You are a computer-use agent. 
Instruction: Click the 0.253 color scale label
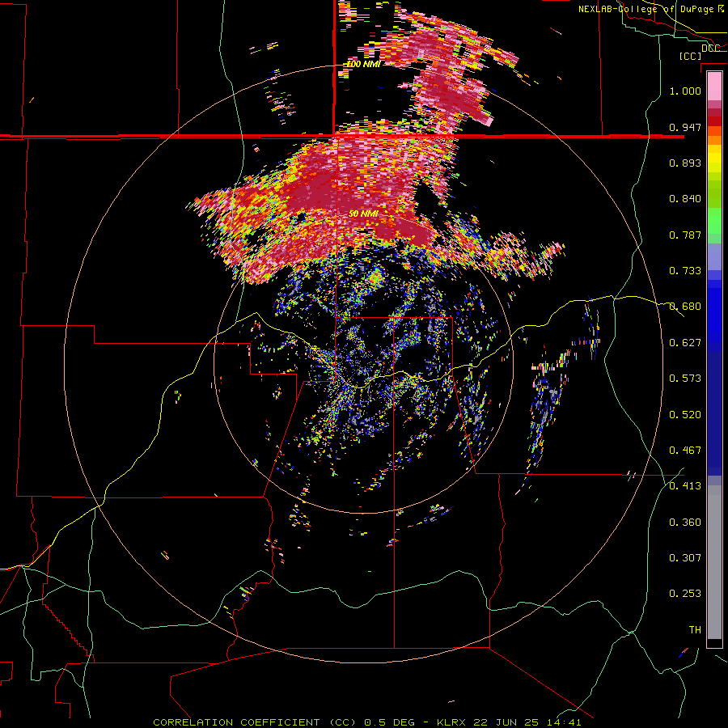tap(685, 594)
